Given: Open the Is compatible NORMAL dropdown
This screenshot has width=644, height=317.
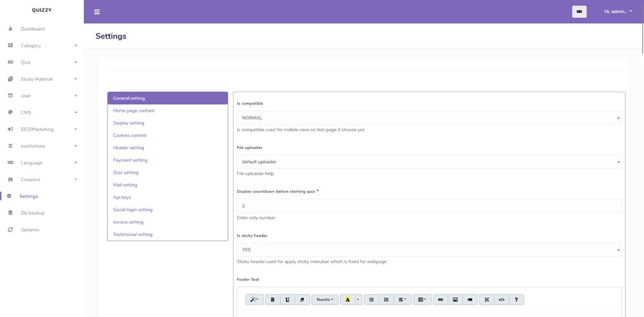Looking at the screenshot, I should [429, 118].
